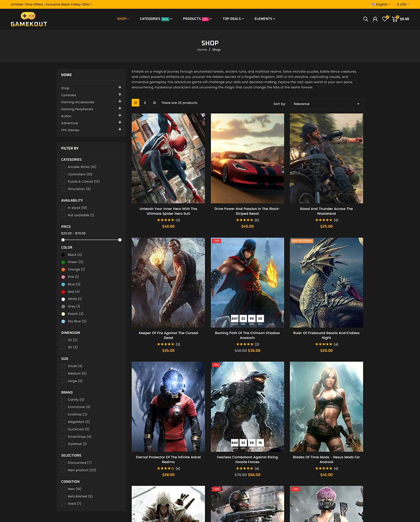Open the Eternal Protector astronaut image
The width and height of the screenshot is (420, 522).
click(x=168, y=407)
